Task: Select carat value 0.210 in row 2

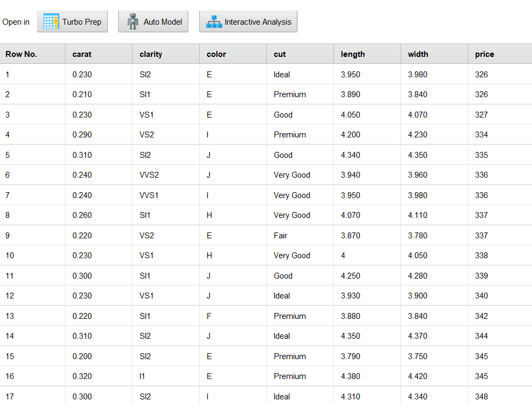Action: [x=99, y=94]
